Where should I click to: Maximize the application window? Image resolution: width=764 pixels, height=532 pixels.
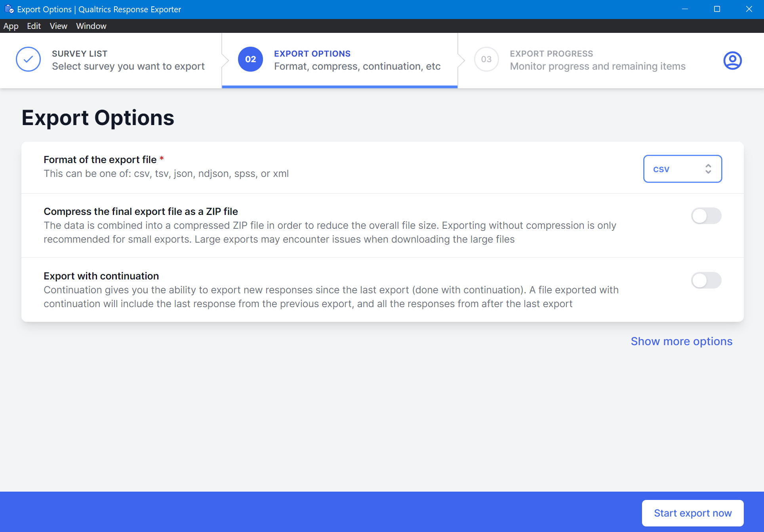click(717, 9)
